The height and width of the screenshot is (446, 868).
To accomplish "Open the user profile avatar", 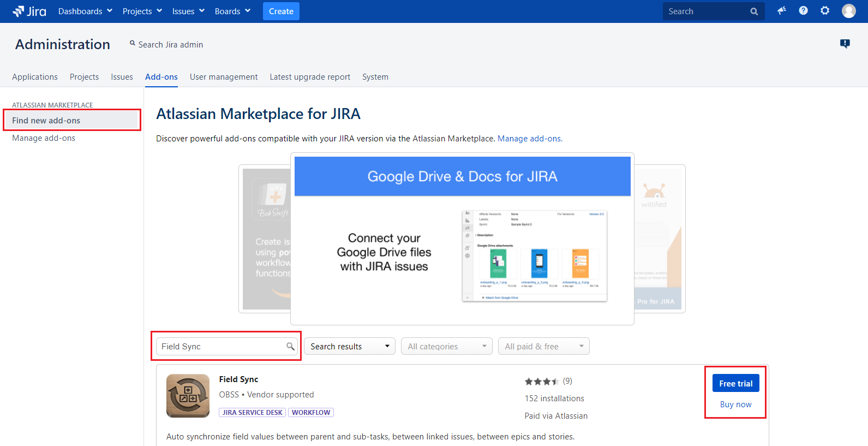I will tap(848, 11).
